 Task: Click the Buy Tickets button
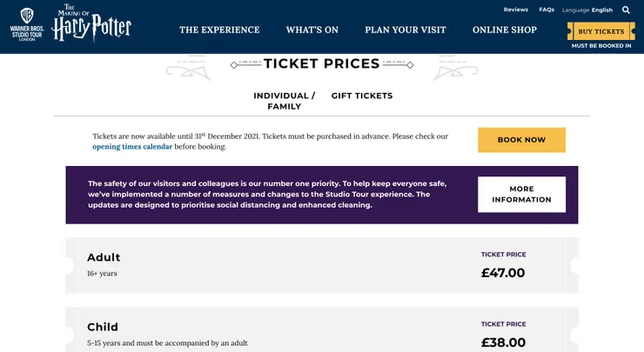coord(601,31)
